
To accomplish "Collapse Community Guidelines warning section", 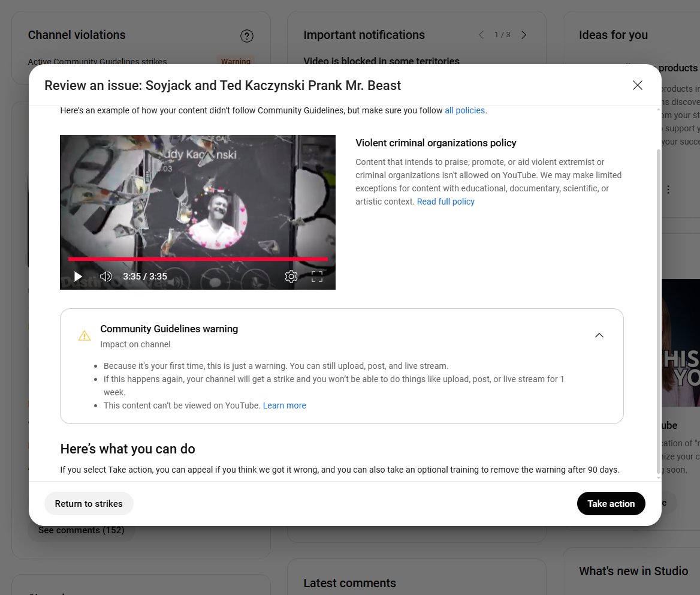I will click(x=599, y=335).
